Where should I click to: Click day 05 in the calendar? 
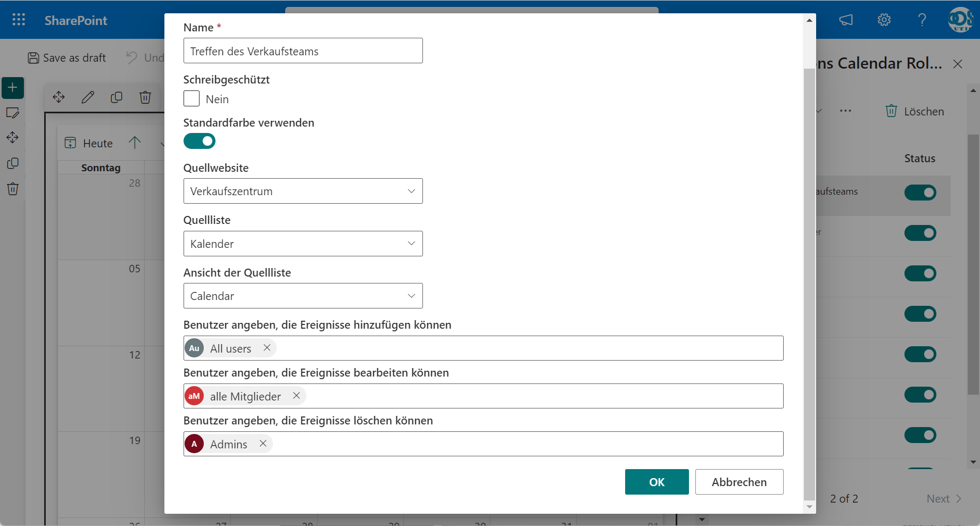click(135, 269)
